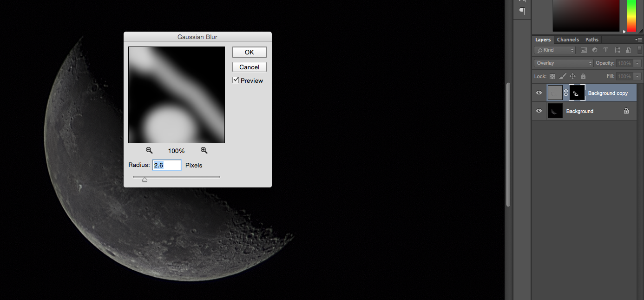Click the lock-all padlock icon
The image size is (644, 300).
point(583,76)
